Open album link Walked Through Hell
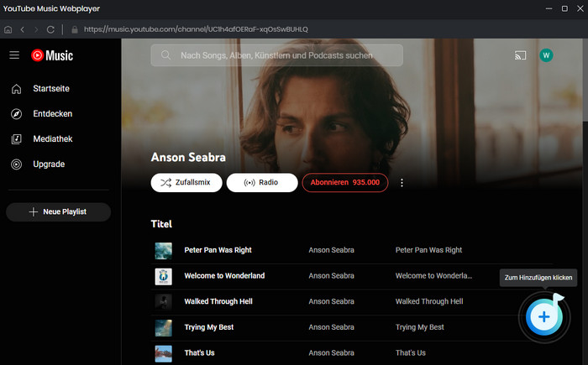 [429, 301]
